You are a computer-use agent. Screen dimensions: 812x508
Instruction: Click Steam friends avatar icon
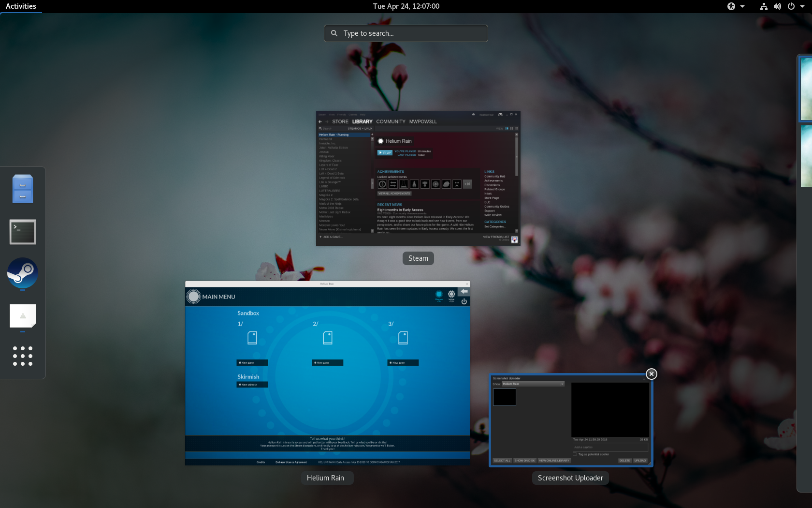point(515,239)
